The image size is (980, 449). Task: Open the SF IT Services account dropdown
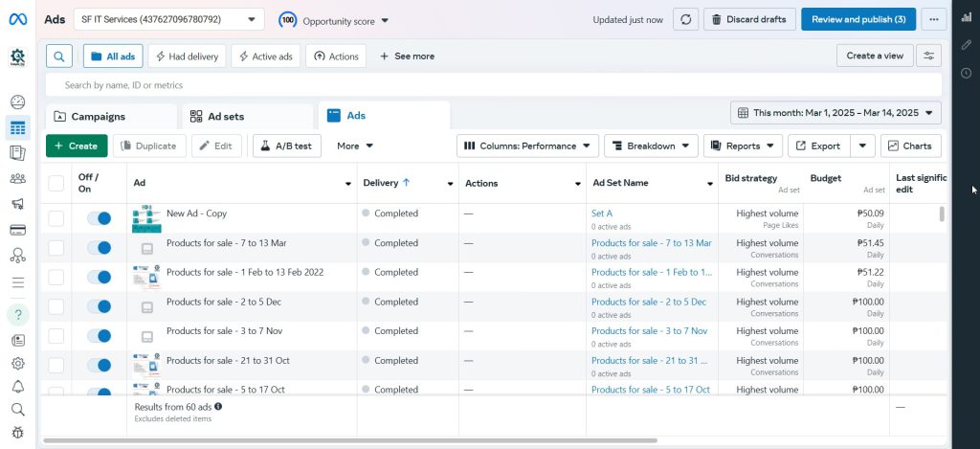point(181,19)
